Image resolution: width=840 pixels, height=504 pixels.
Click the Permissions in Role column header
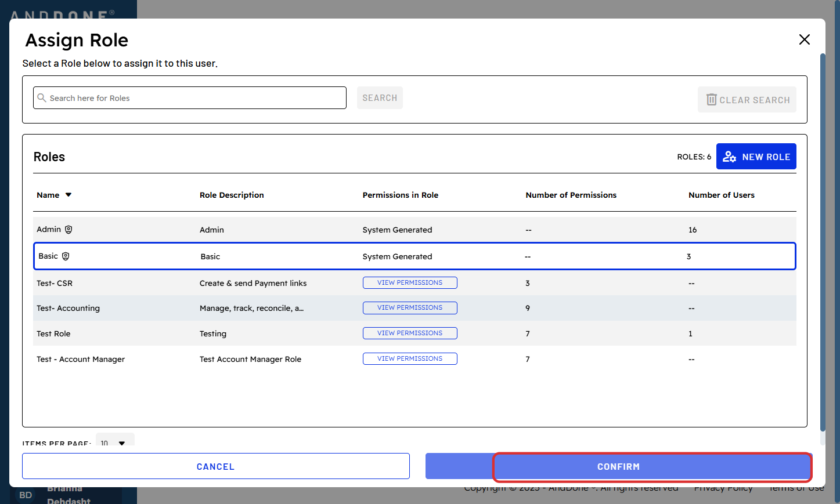(x=401, y=195)
